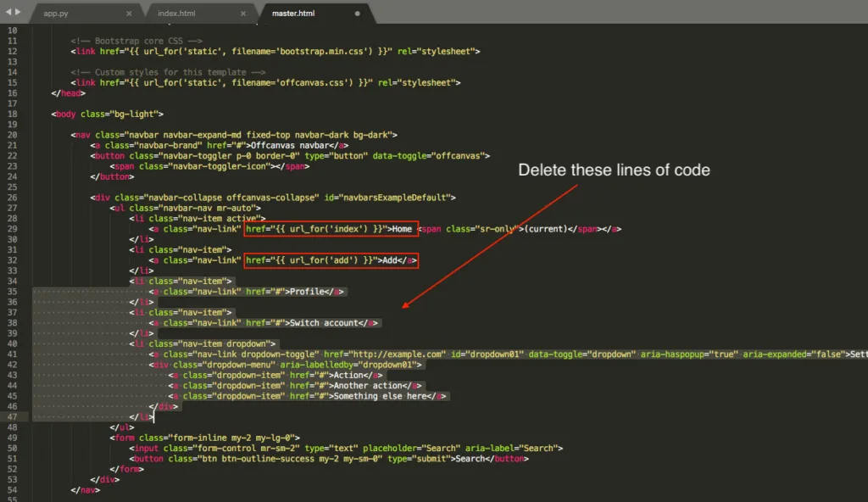Close the app.py tab
868x502 pixels.
[x=129, y=14]
